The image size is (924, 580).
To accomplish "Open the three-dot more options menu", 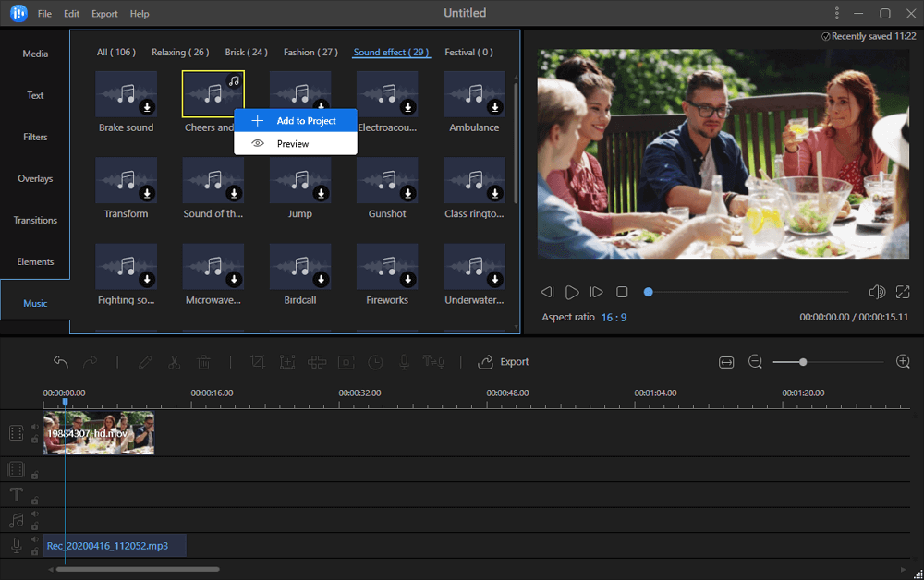I will pos(837,13).
